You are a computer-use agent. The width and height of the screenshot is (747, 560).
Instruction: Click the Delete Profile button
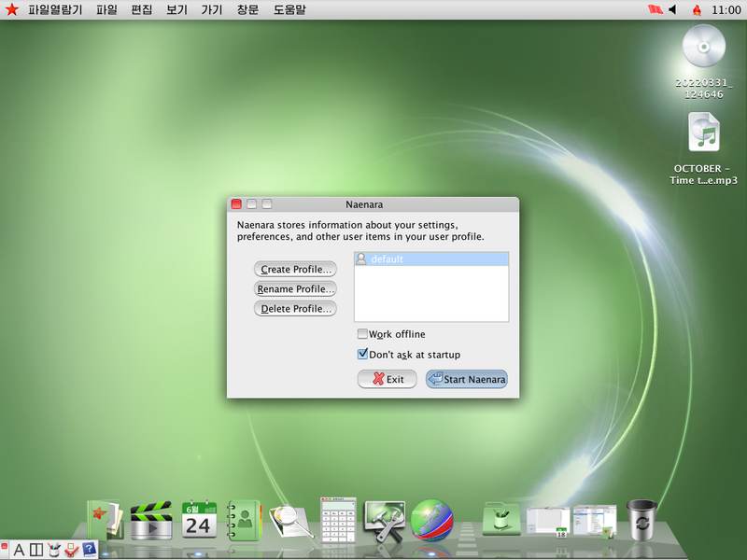click(295, 309)
